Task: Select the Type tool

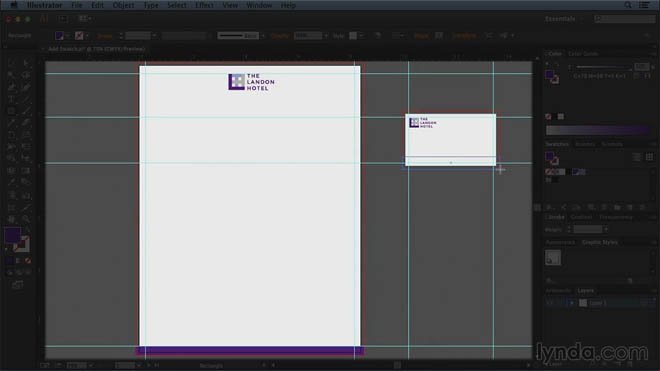Action: [x=11, y=100]
